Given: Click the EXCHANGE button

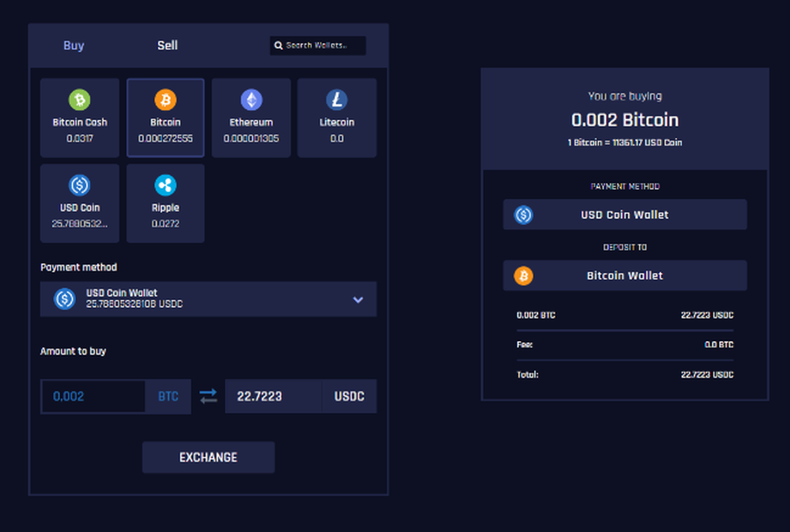Looking at the screenshot, I should click(209, 458).
